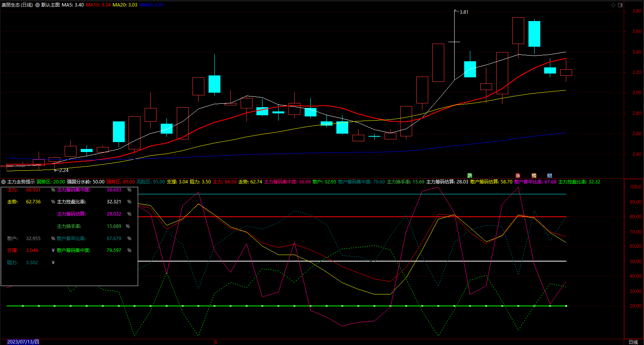The height and width of the screenshot is (345, 644).
Task: Expand the 主力走势提示 indicator dropdown arrow
Action: 3,182
